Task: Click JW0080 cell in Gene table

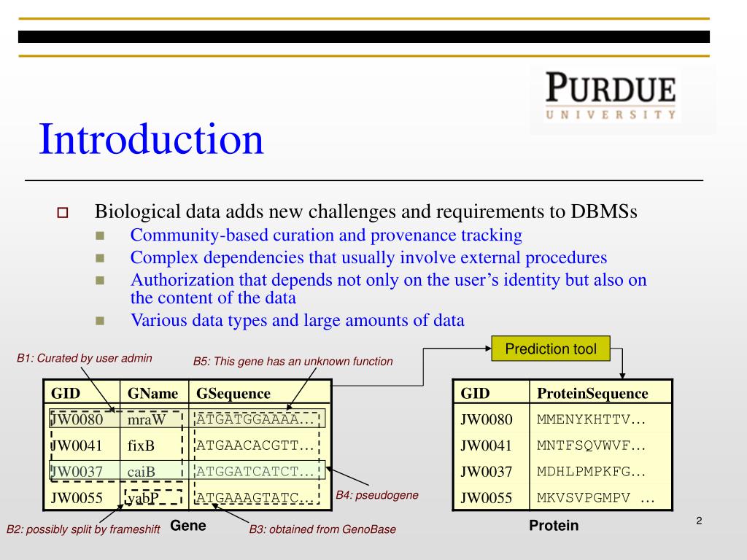Action: 77,419
